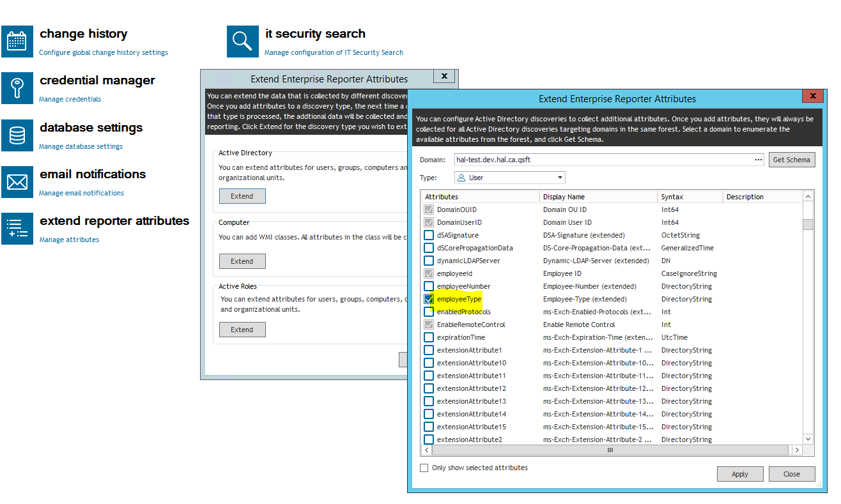Click Extend under Active Directory section
Viewport: 841px width, 504px height.
click(x=242, y=196)
